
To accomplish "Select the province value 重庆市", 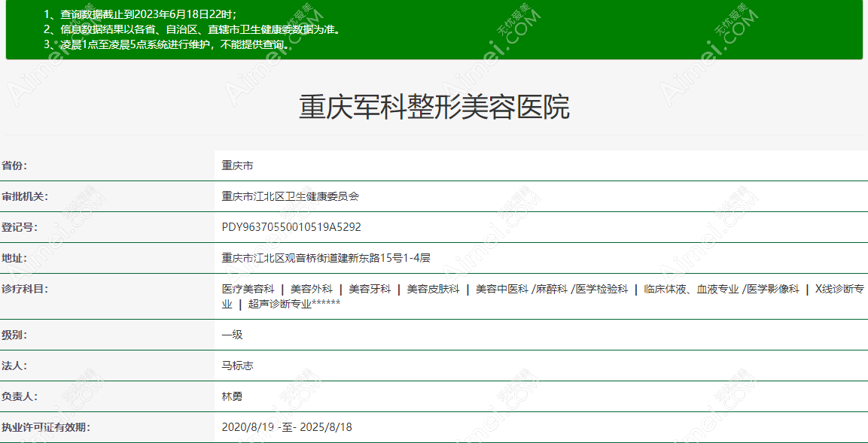I will (237, 165).
